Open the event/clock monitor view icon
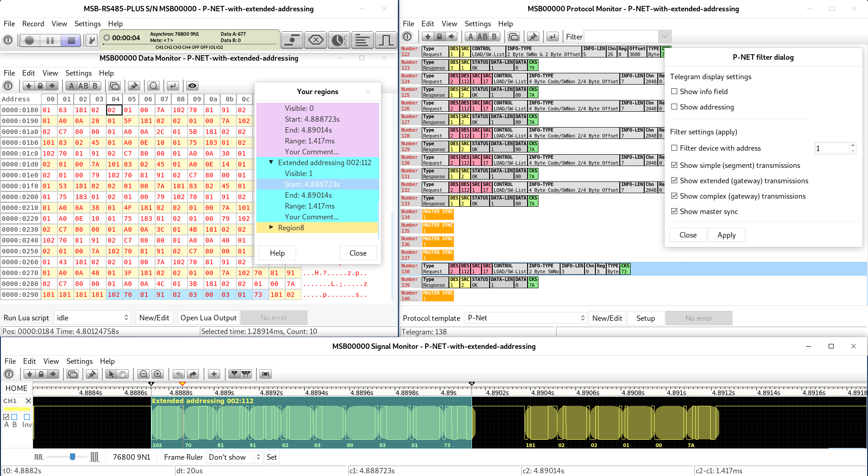 (x=339, y=40)
